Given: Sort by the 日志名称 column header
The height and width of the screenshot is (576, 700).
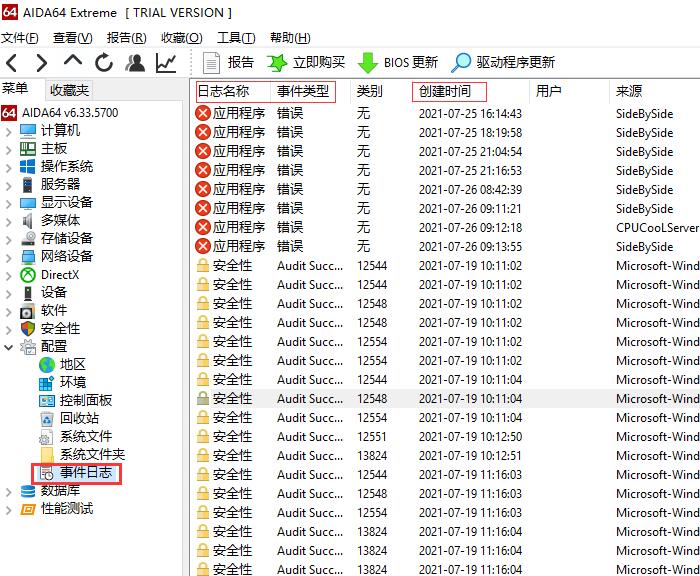Looking at the screenshot, I should click(x=223, y=91).
